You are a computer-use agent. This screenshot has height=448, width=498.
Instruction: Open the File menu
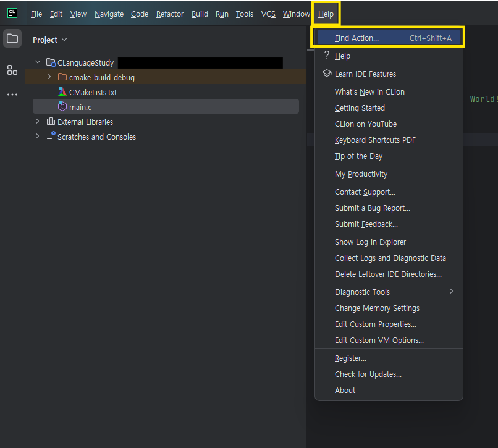pyautogui.click(x=36, y=14)
